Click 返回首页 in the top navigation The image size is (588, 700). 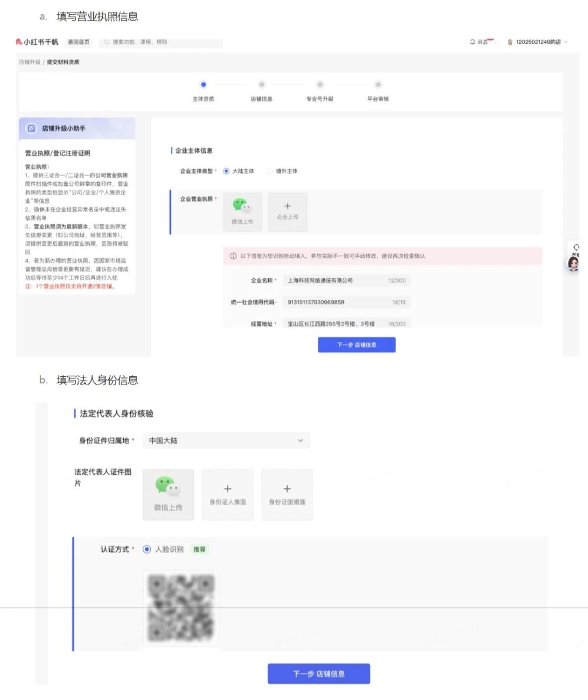click(78, 42)
